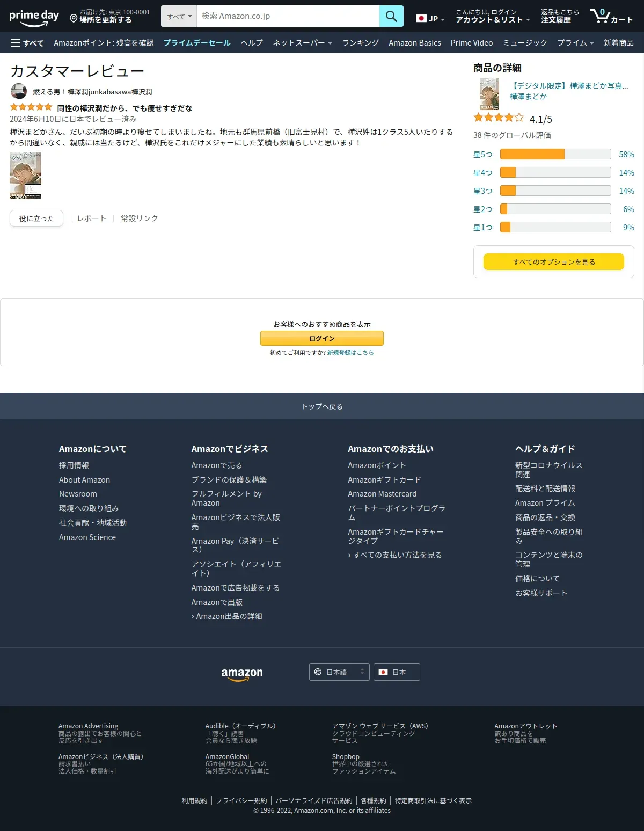Open About Amazon footer link

84,480
